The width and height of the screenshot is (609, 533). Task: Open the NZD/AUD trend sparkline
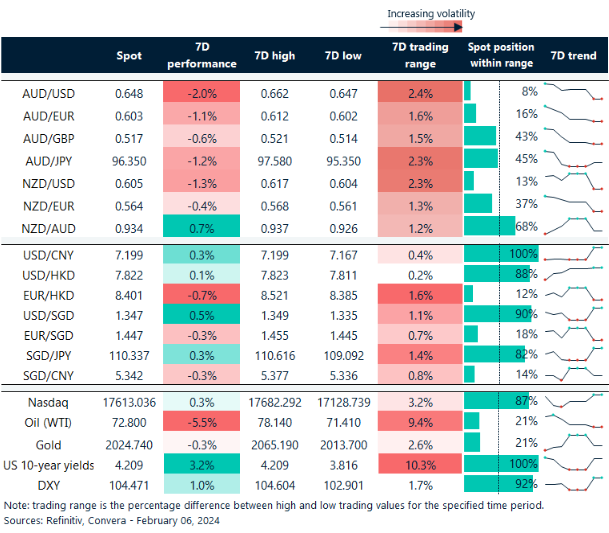point(573,225)
